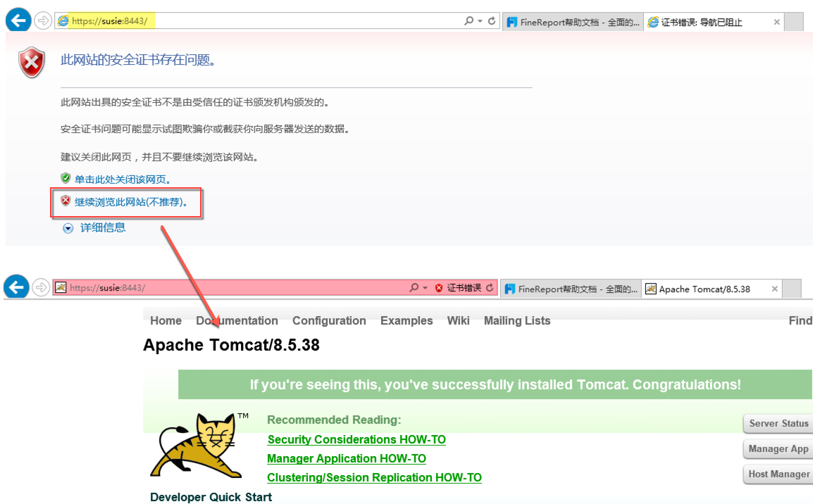Click the Manager App button

(x=778, y=448)
